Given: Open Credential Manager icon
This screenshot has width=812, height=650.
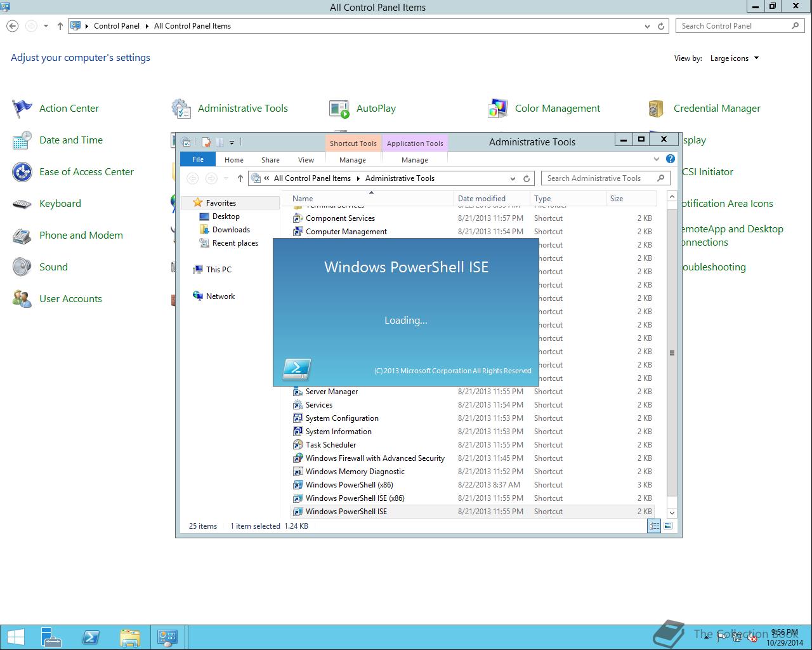Looking at the screenshot, I should (657, 109).
